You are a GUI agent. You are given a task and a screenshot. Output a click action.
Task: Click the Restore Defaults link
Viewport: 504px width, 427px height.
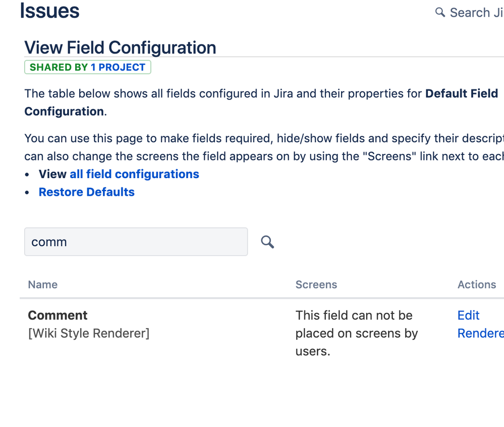click(86, 192)
